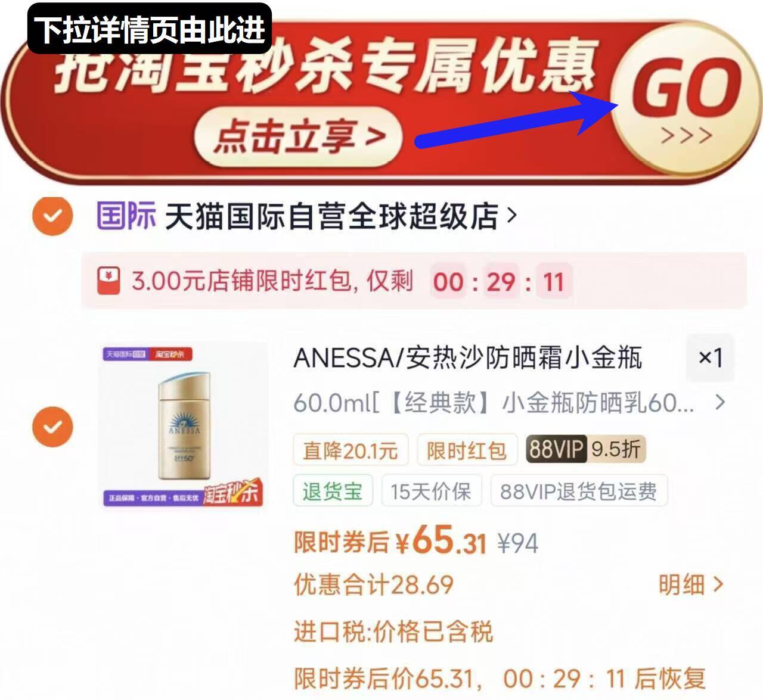This screenshot has height=700, width=763.
Task: Select the 限时红包 tag
Action: (466, 450)
